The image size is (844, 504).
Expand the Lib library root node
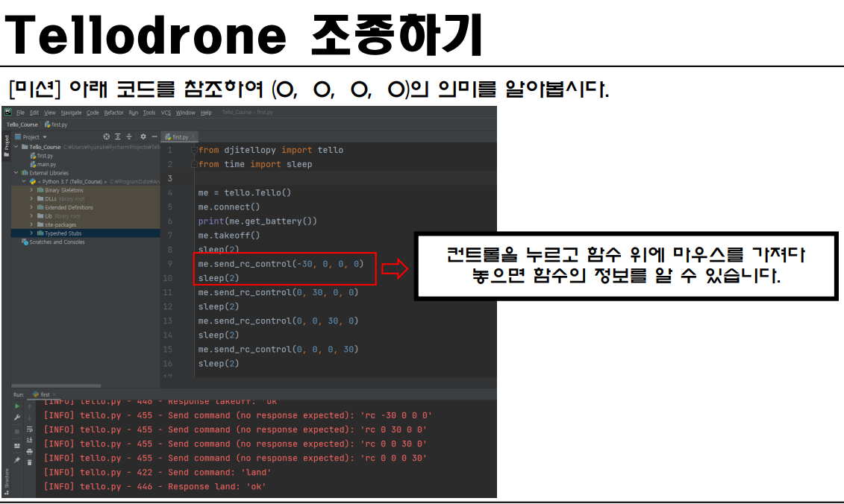point(31,215)
